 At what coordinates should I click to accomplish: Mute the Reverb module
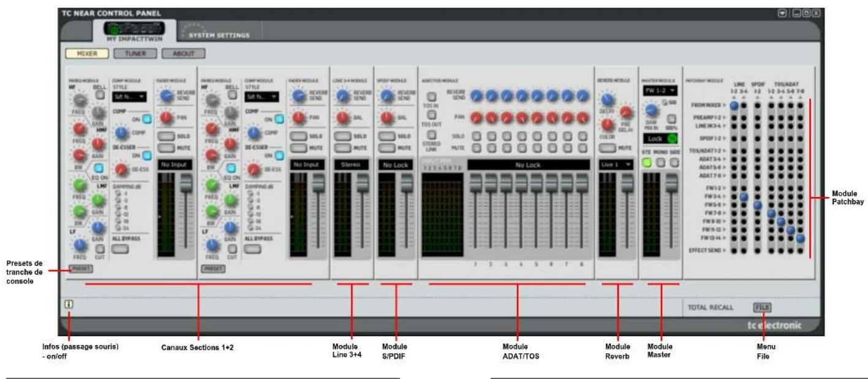(x=609, y=148)
